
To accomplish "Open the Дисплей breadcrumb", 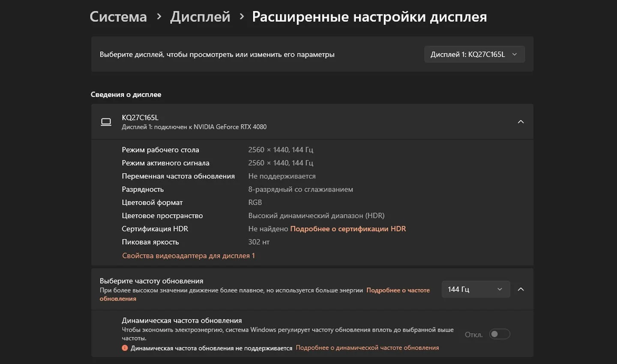I will (x=200, y=17).
